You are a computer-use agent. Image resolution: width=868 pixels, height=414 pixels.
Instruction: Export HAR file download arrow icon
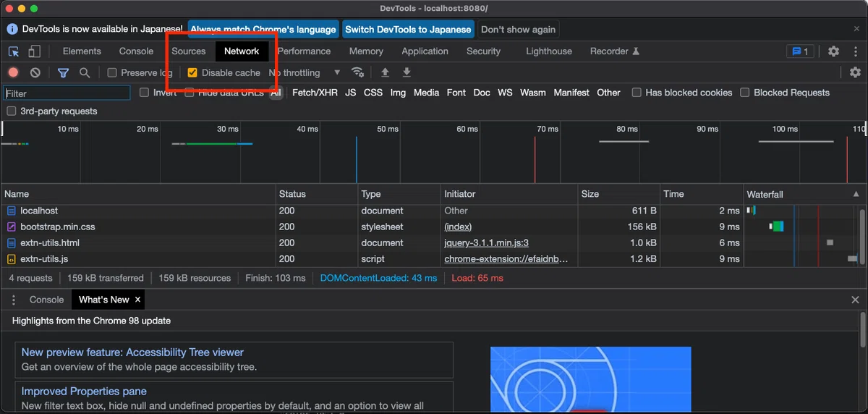pyautogui.click(x=407, y=72)
